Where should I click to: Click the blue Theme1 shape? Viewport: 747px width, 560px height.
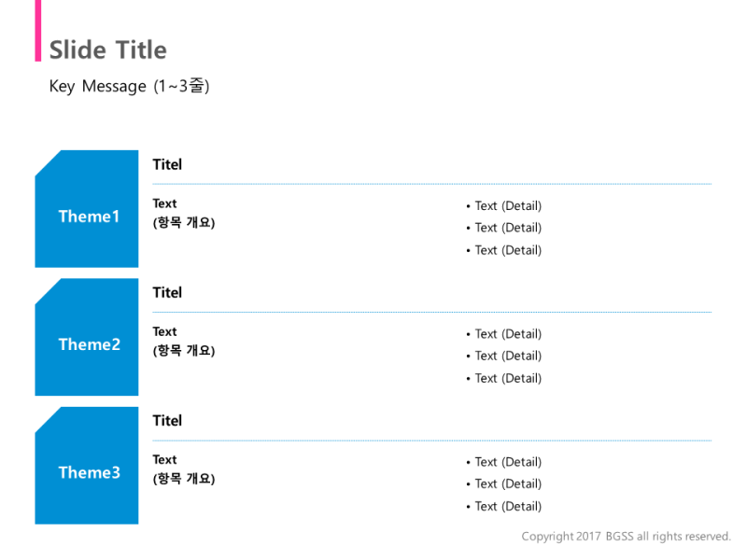click(x=87, y=209)
